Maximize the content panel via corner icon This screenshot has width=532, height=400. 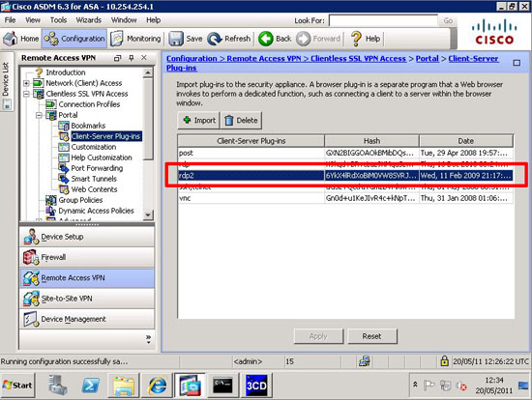coord(517,63)
